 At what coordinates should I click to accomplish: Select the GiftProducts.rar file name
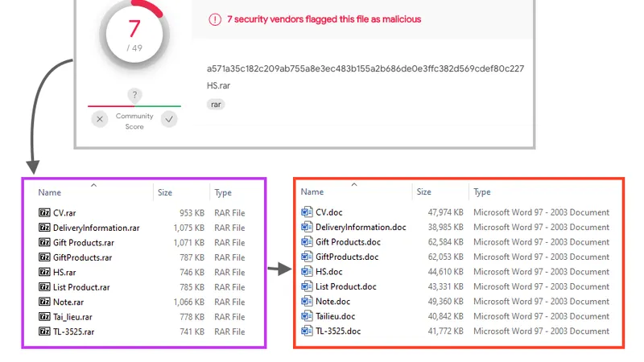(x=83, y=257)
